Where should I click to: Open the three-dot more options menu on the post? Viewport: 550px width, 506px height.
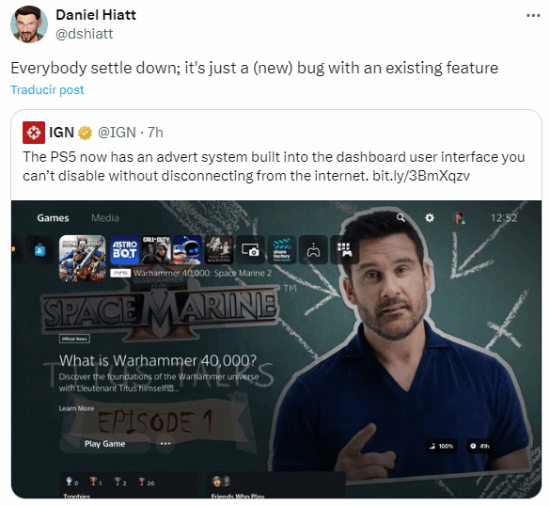tap(533, 15)
